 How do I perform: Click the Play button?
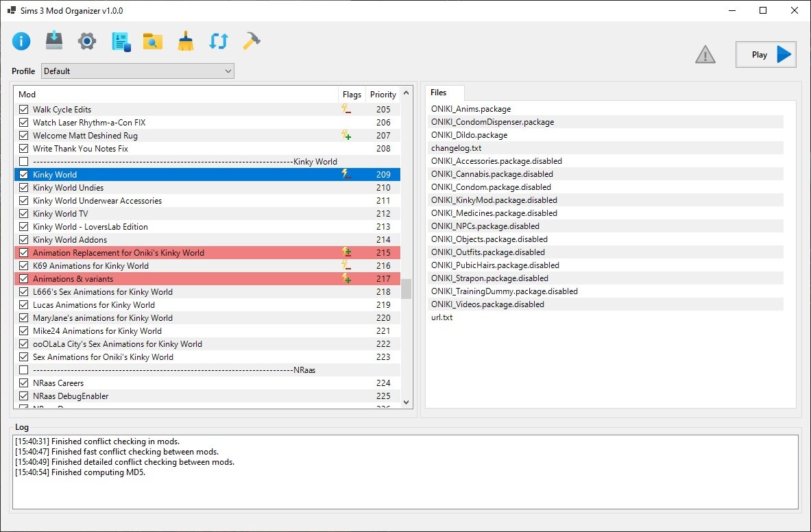pos(766,54)
